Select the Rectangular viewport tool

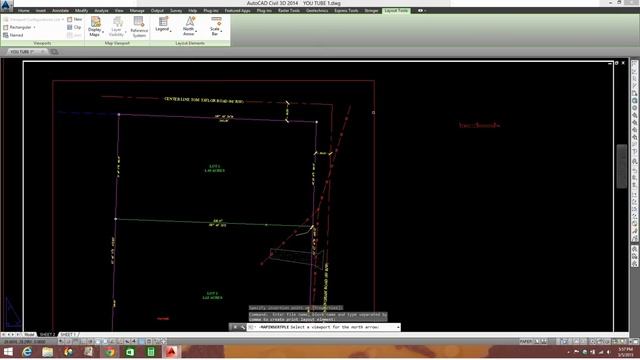pos(17,27)
